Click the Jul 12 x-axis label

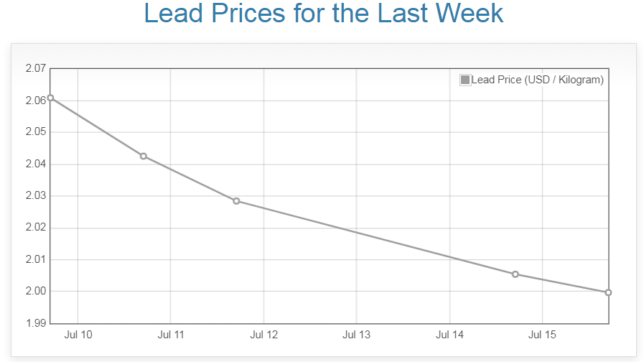263,335
